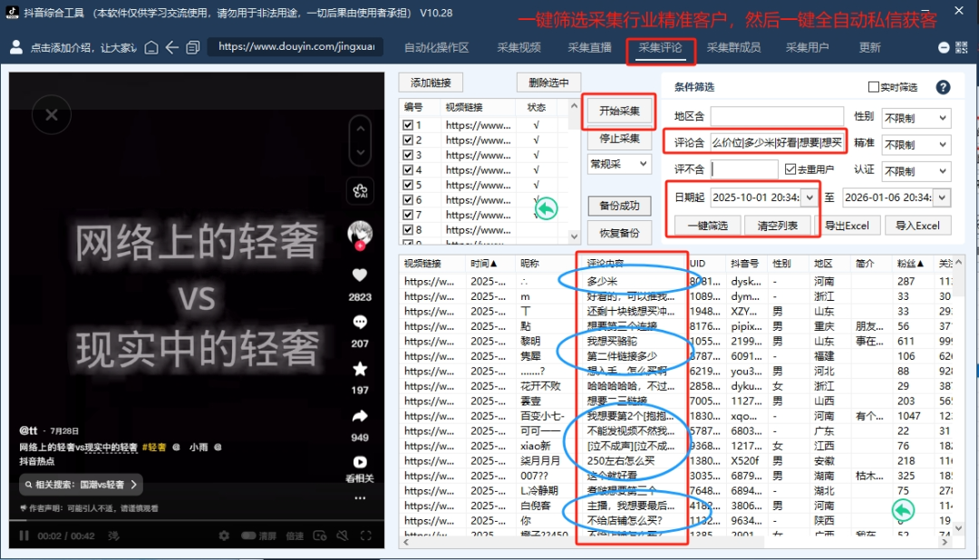Open the picture-in-picture icon

coord(320,536)
